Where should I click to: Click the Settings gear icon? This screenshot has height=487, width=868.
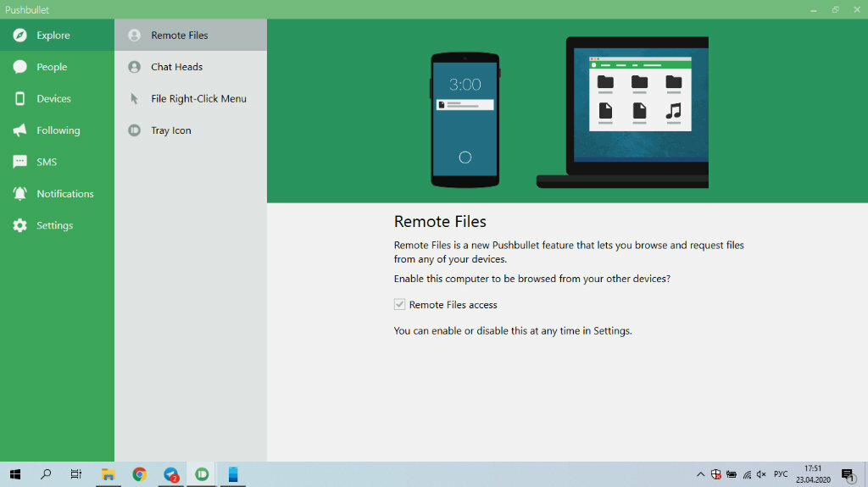point(20,225)
